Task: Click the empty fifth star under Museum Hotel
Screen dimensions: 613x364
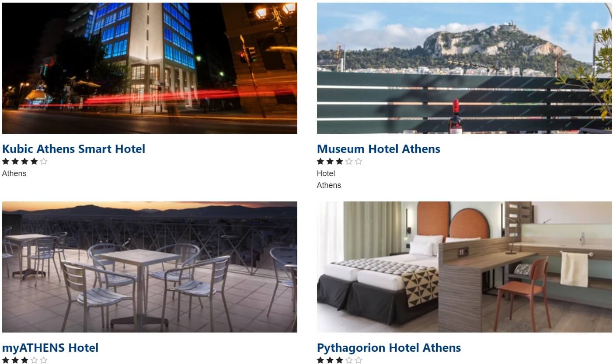Action: point(359,161)
